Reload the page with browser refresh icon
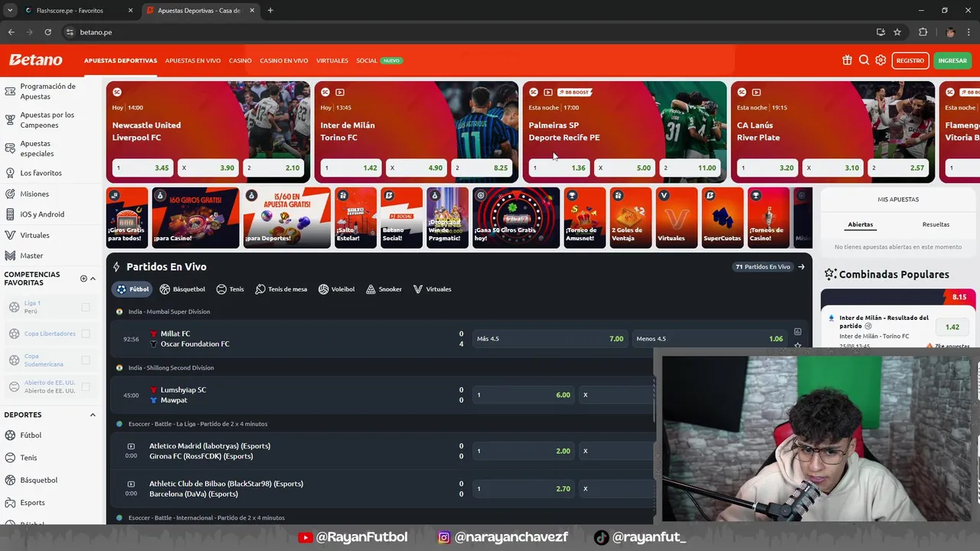 pyautogui.click(x=47, y=32)
